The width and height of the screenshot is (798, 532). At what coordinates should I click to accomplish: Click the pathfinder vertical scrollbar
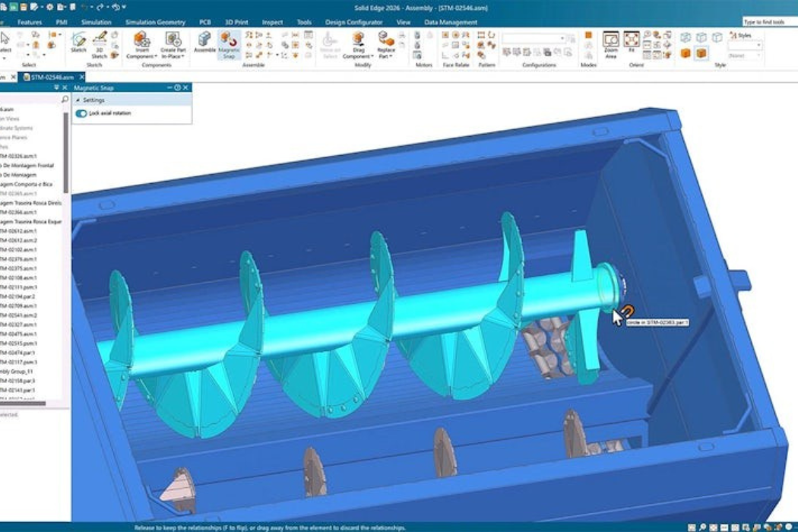click(65, 153)
